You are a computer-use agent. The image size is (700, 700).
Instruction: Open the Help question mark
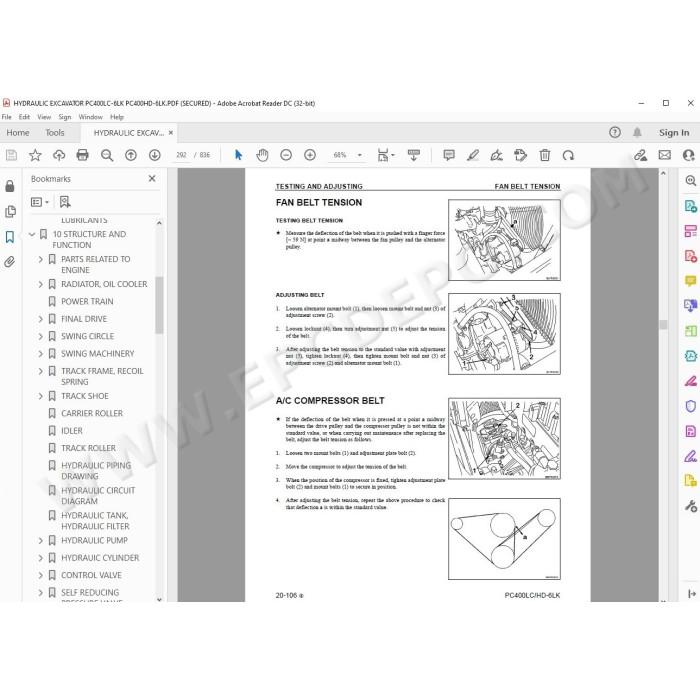click(615, 133)
